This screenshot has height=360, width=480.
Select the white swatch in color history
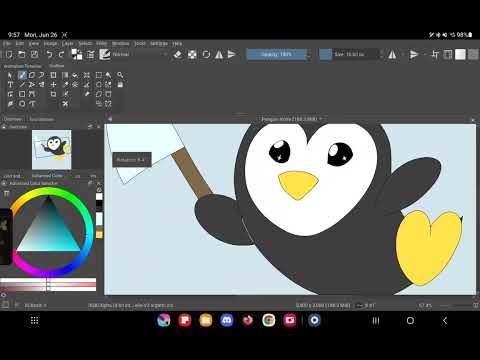(99, 196)
